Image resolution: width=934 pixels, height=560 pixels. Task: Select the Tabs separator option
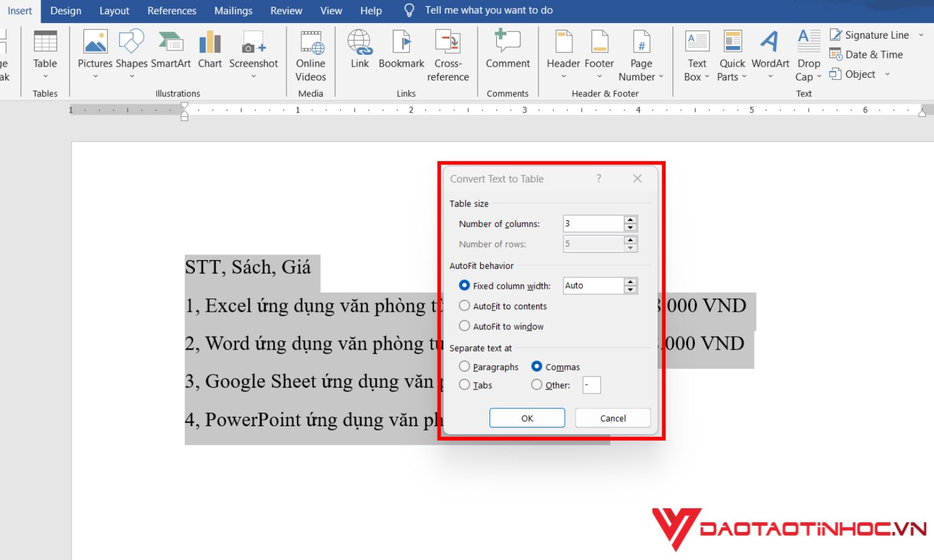click(464, 385)
